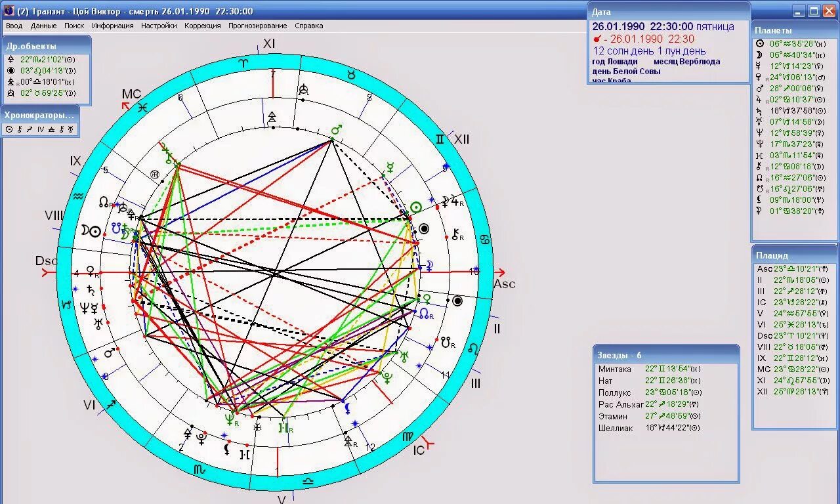This screenshot has height=504, width=840.
Task: Click the Дата panel header
Action: coord(668,12)
